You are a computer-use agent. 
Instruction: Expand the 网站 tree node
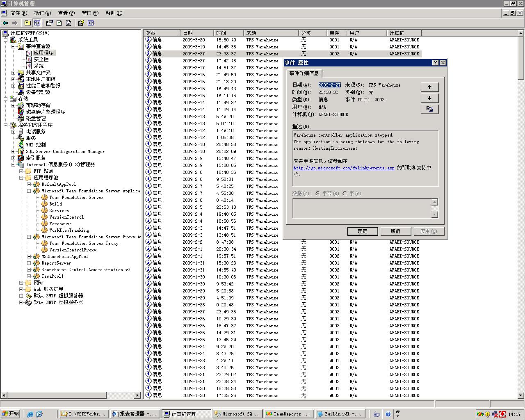(21, 283)
